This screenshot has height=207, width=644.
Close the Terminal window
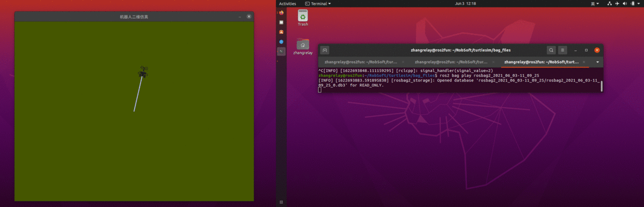pyautogui.click(x=597, y=50)
